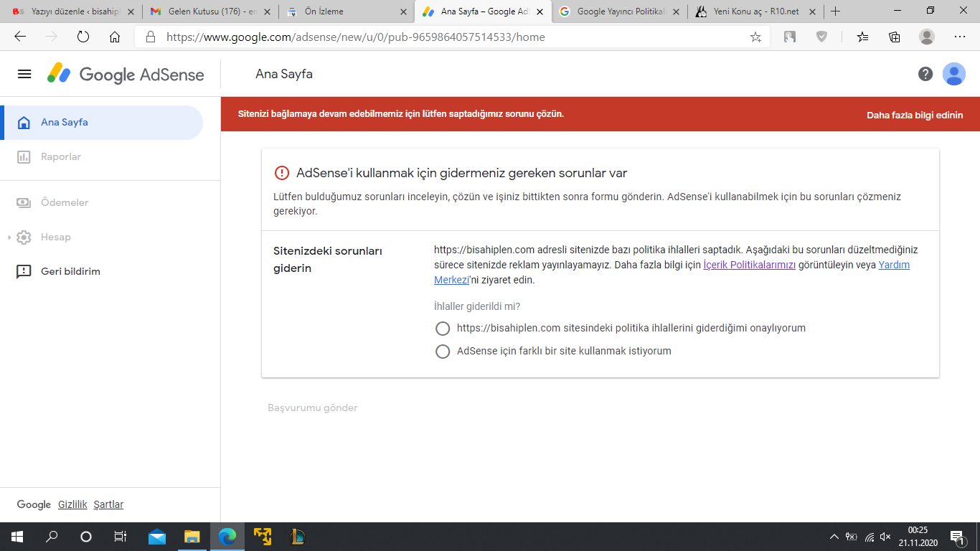Switch to the Ön İzleme tab
The image size is (980, 551).
pyautogui.click(x=347, y=11)
